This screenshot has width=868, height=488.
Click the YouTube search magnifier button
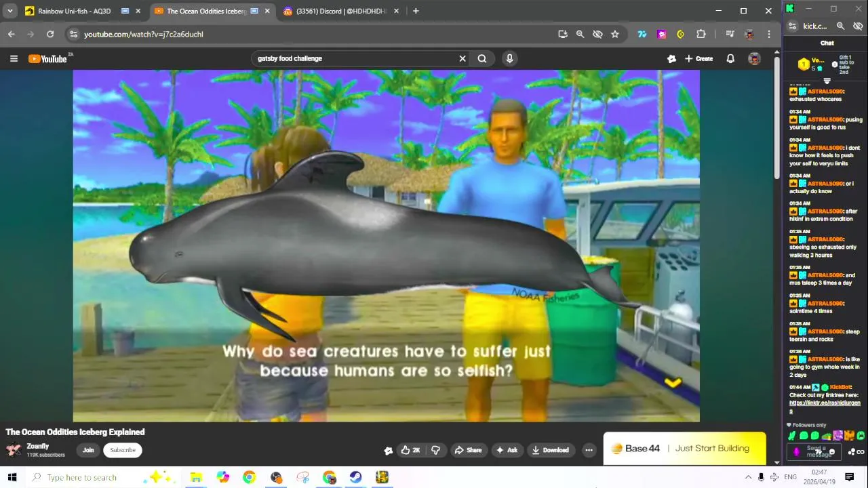482,59
